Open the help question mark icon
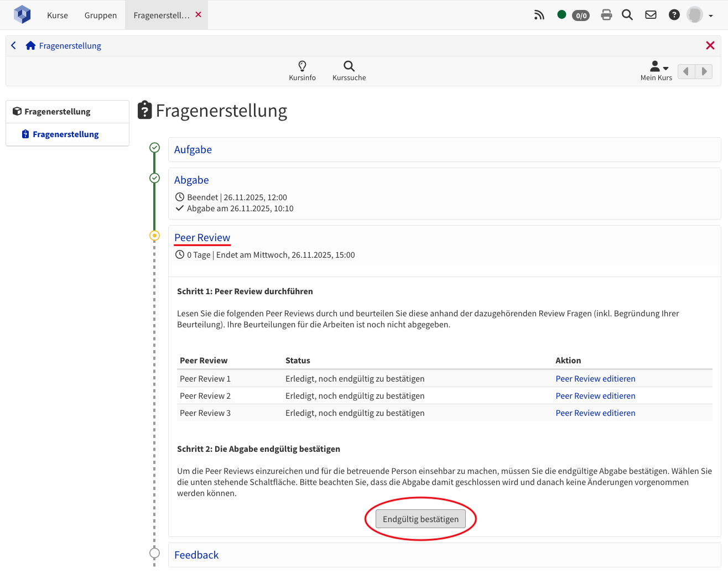 click(674, 15)
